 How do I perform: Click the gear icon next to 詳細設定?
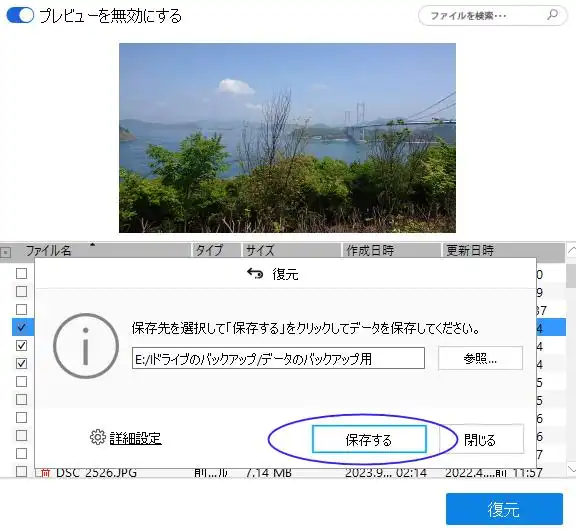[x=97, y=437]
